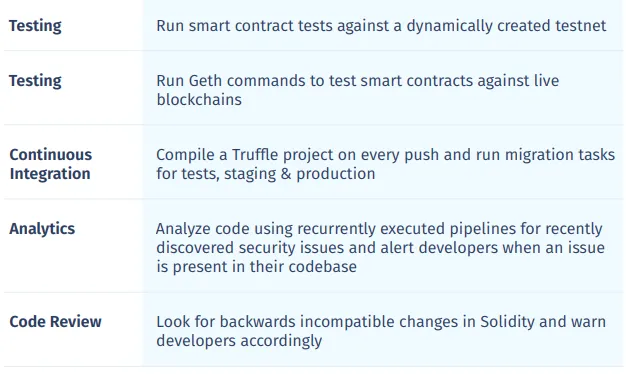The image size is (626, 382).
Task: Click the word 'Truffle' in description
Action: pos(255,154)
